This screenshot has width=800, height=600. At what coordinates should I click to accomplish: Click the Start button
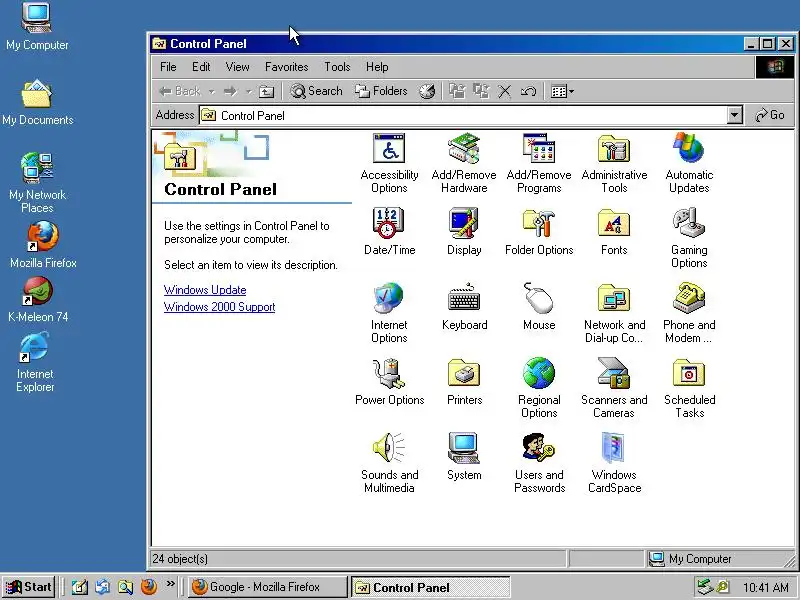pos(30,587)
